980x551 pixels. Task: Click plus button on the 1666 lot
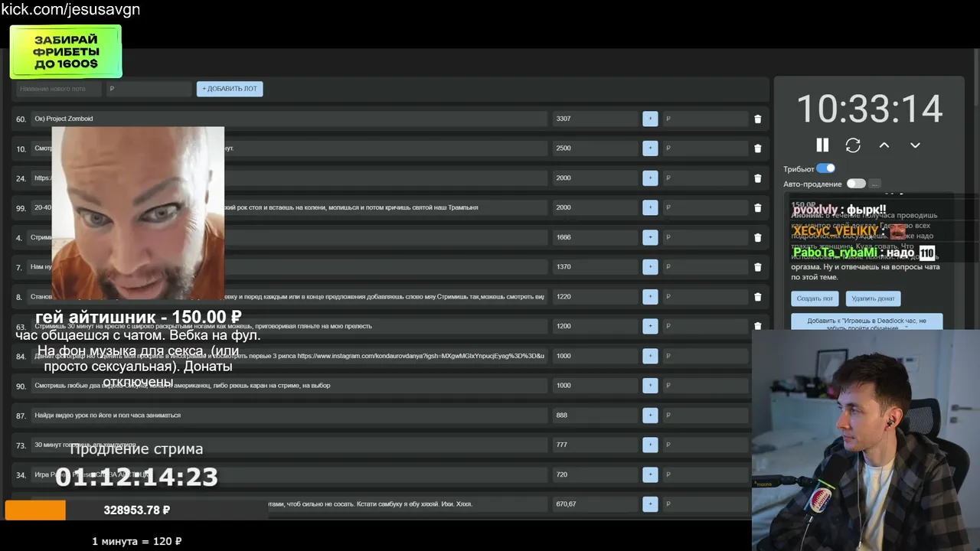tap(650, 237)
